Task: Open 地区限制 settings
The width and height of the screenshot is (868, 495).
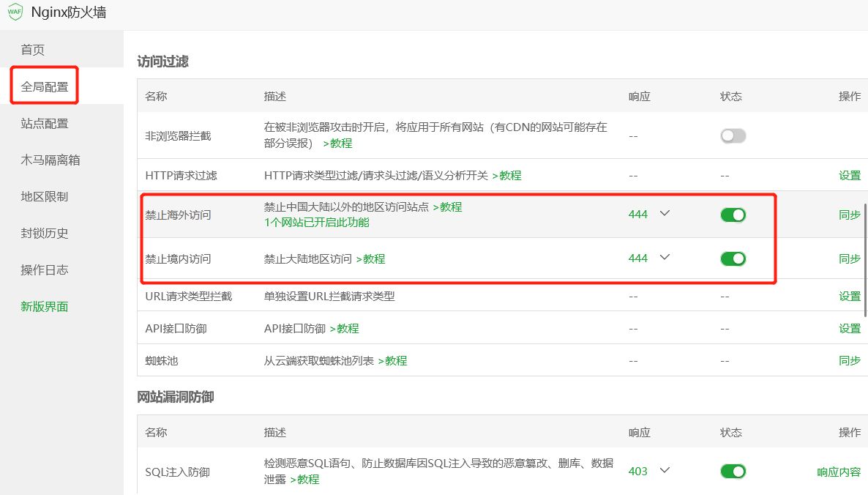Action: 45,196
